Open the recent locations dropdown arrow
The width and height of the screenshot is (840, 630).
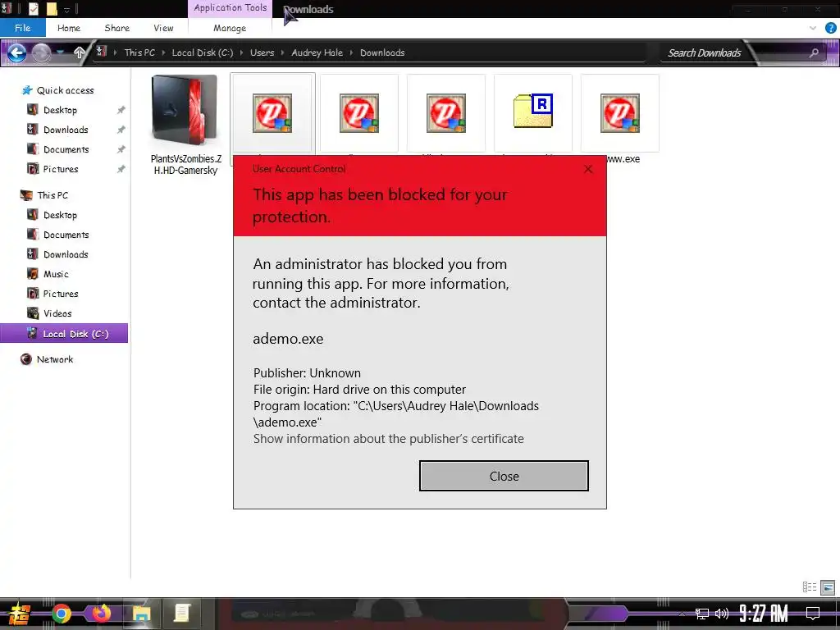pos(61,52)
